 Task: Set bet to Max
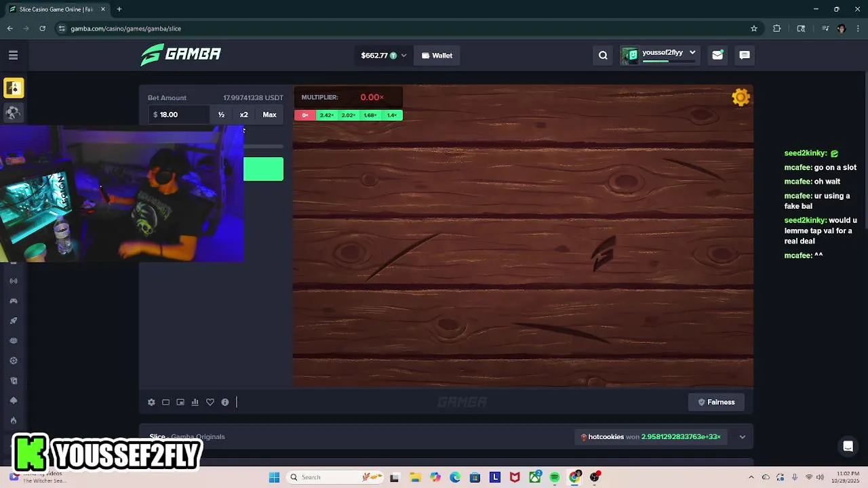[x=269, y=115]
